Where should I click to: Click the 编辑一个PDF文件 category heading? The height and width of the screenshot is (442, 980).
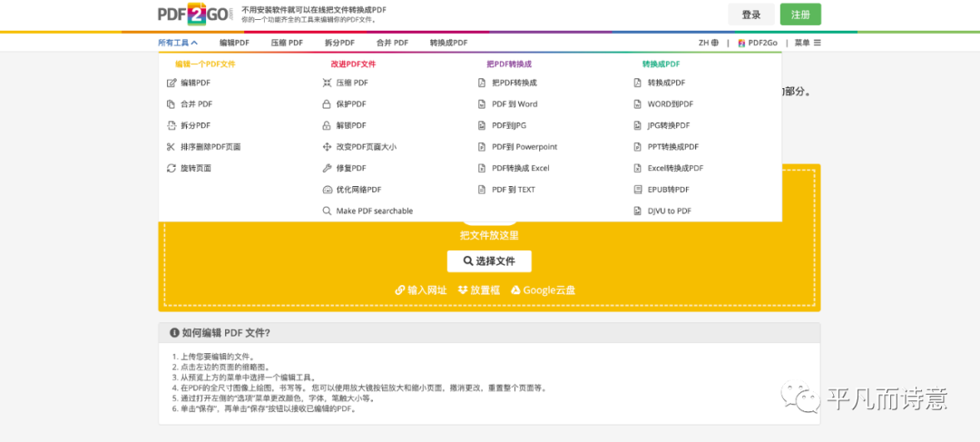point(205,64)
